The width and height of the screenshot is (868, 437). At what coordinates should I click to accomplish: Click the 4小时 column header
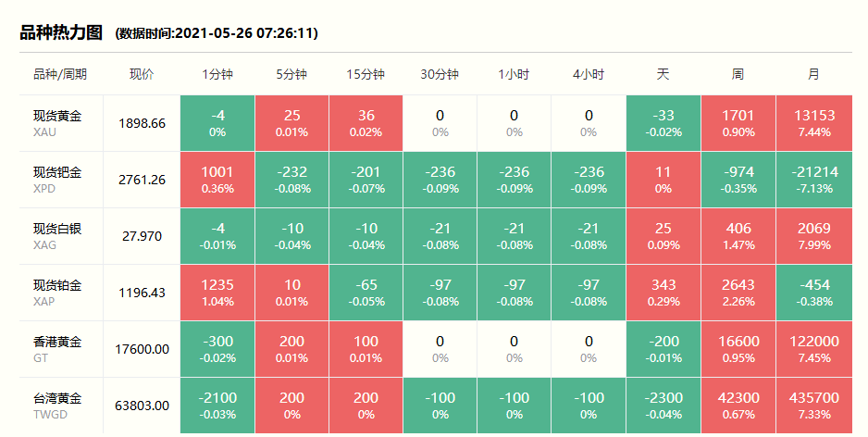(589, 74)
